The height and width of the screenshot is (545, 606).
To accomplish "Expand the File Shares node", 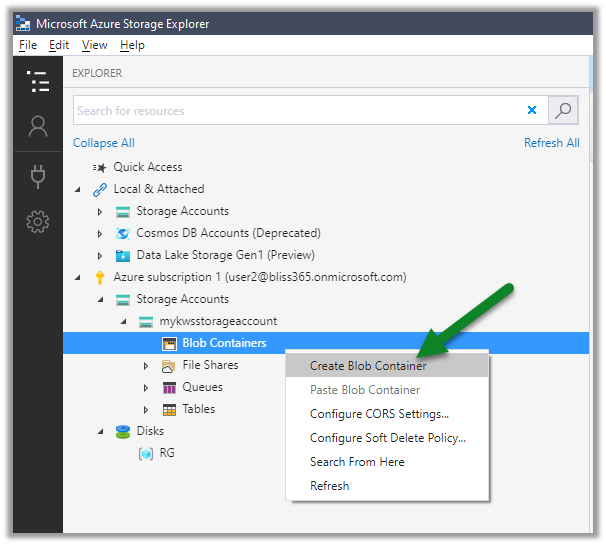I will (146, 365).
